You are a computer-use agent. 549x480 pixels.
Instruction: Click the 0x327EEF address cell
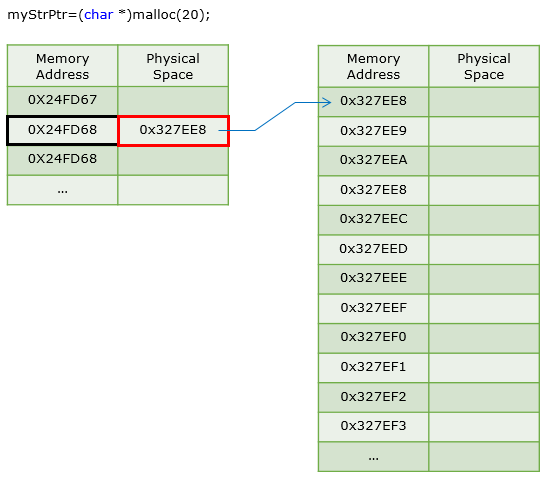click(x=373, y=309)
